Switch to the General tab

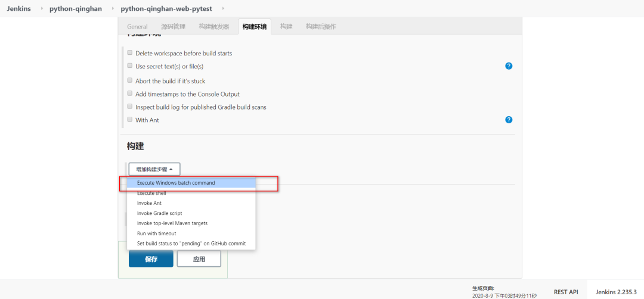coord(137,27)
